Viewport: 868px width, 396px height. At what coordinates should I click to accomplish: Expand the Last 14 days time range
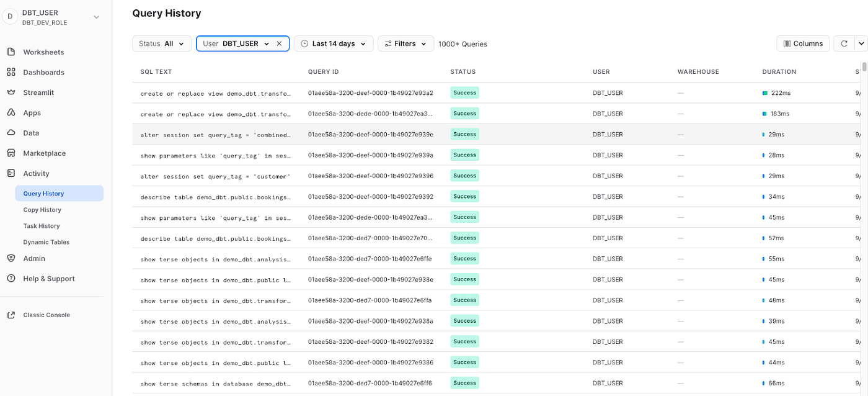pyautogui.click(x=334, y=43)
